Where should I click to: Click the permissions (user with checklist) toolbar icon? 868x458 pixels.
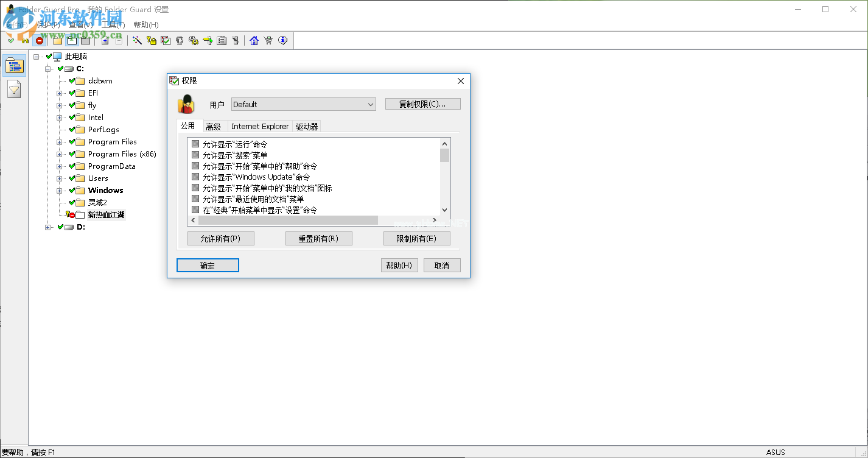click(166, 41)
